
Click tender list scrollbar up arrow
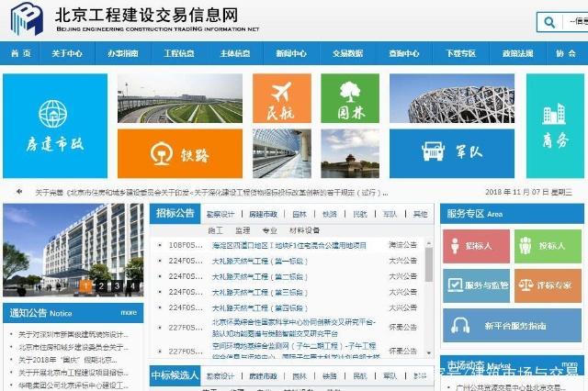(x=429, y=243)
